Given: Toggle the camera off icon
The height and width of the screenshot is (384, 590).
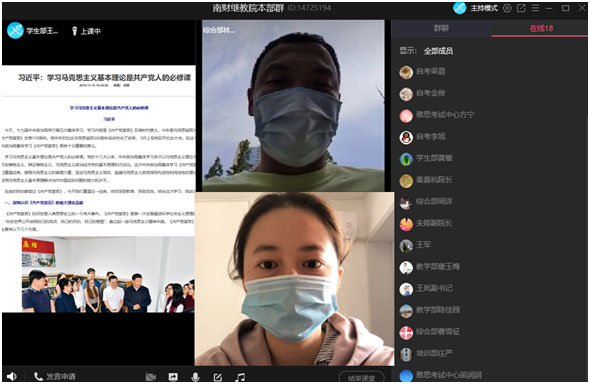Looking at the screenshot, I should (151, 376).
